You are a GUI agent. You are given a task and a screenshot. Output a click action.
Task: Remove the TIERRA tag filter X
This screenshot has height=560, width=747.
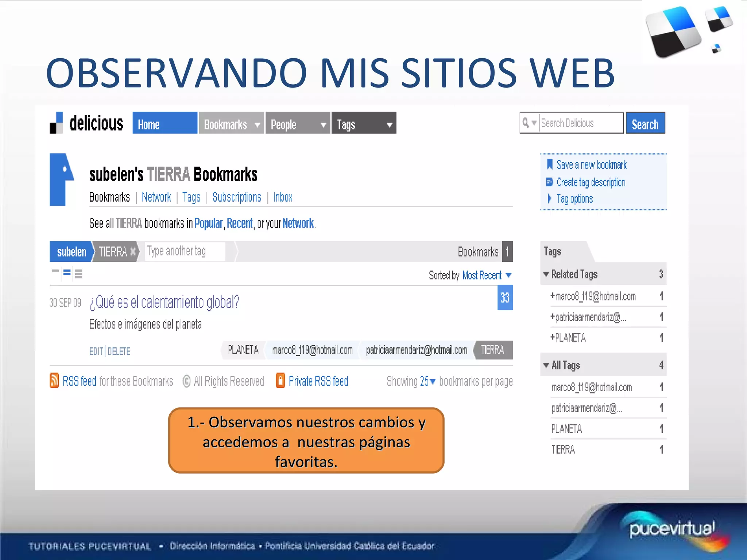pos(133,251)
